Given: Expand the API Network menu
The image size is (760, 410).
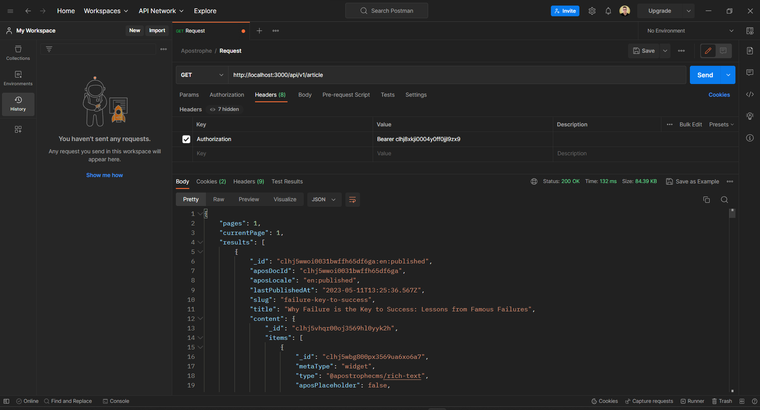Looking at the screenshot, I should click(x=161, y=11).
